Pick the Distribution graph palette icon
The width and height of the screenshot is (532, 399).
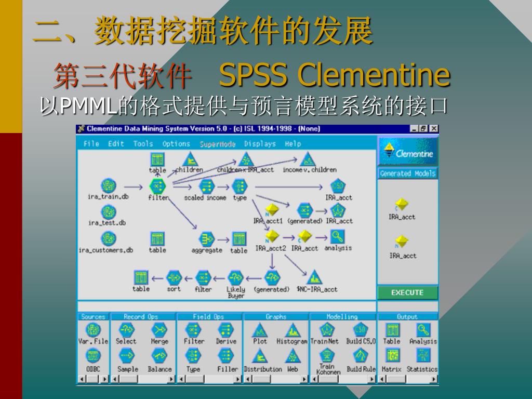260,356
